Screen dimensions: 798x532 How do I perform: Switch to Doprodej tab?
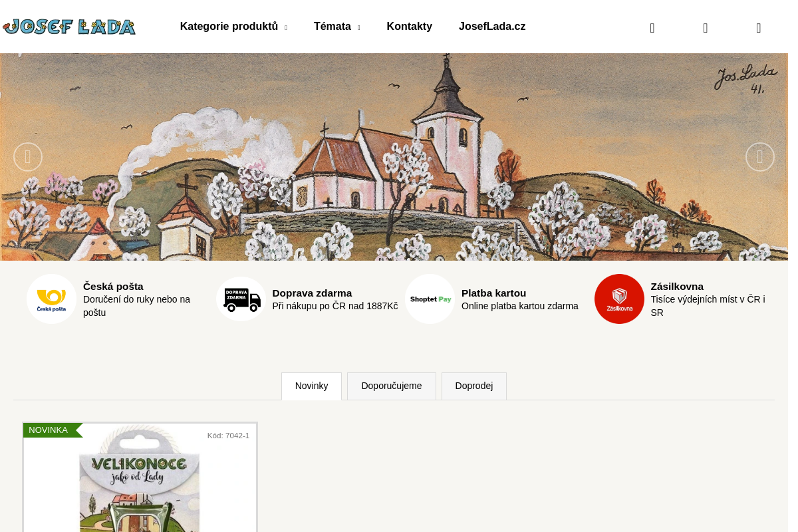pos(474,386)
